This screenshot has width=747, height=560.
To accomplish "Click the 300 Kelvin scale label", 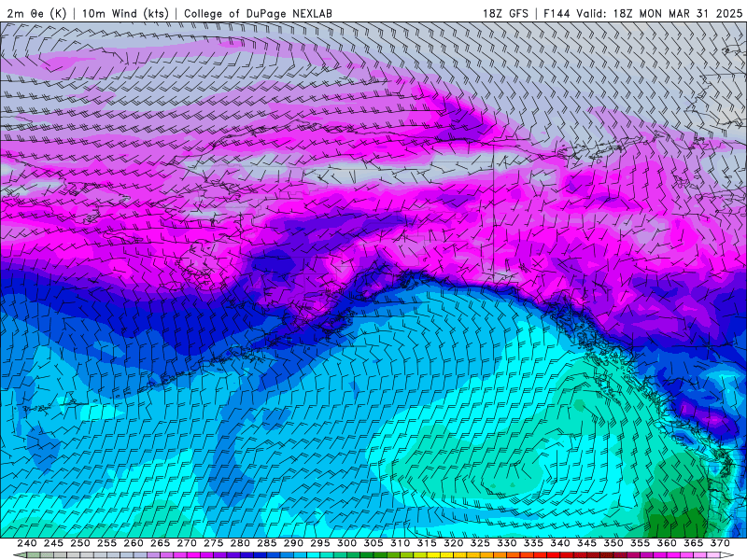I will pos(346,543).
